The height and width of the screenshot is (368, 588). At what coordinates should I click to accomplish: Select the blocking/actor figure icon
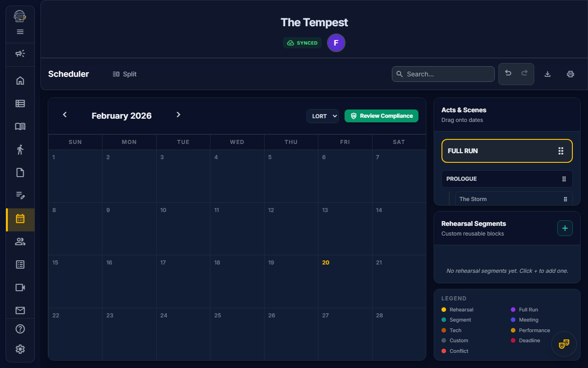[20, 149]
